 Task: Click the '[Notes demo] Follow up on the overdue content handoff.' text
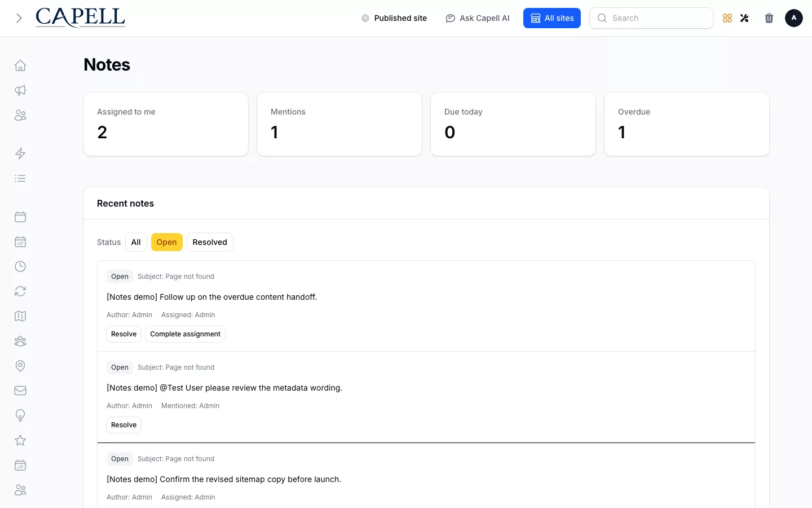pos(211,297)
